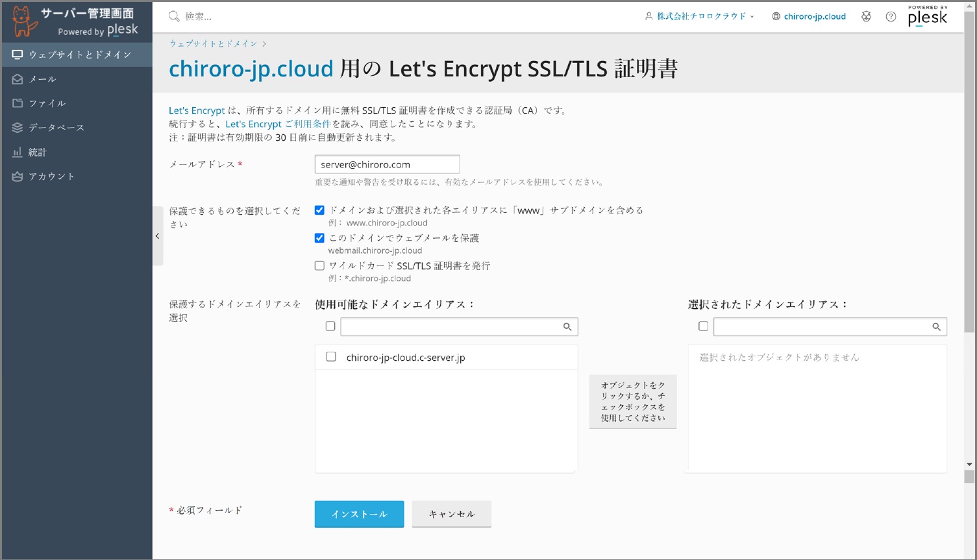Viewport: 977px width, 560px height.
Task: Click the サーバー管理画面 title text
Action: tap(88, 13)
